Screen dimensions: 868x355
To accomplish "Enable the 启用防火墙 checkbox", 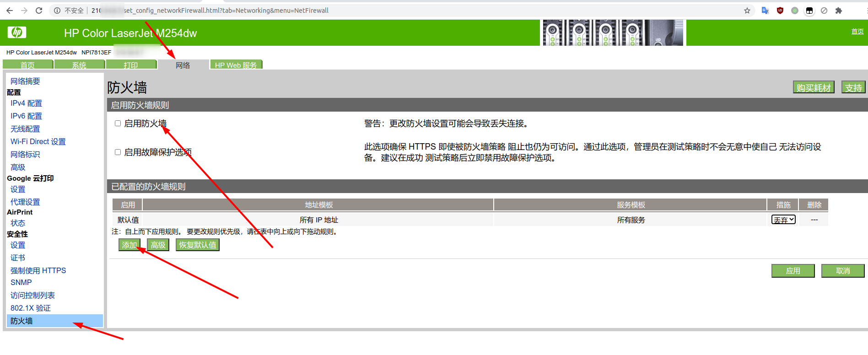I will point(118,124).
